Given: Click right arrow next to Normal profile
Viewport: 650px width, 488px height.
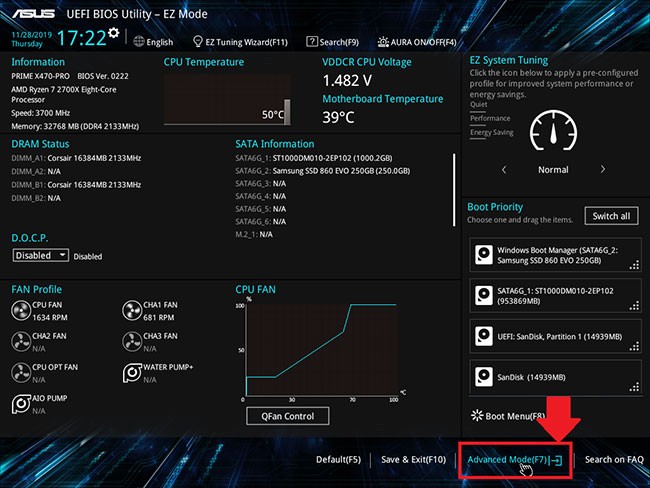Looking at the screenshot, I should pos(604,170).
